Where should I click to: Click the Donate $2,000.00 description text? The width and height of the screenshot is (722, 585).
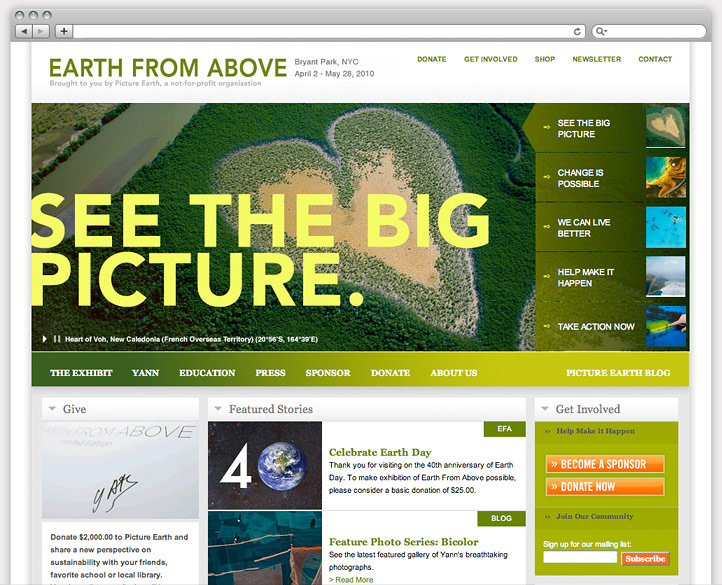[119, 556]
